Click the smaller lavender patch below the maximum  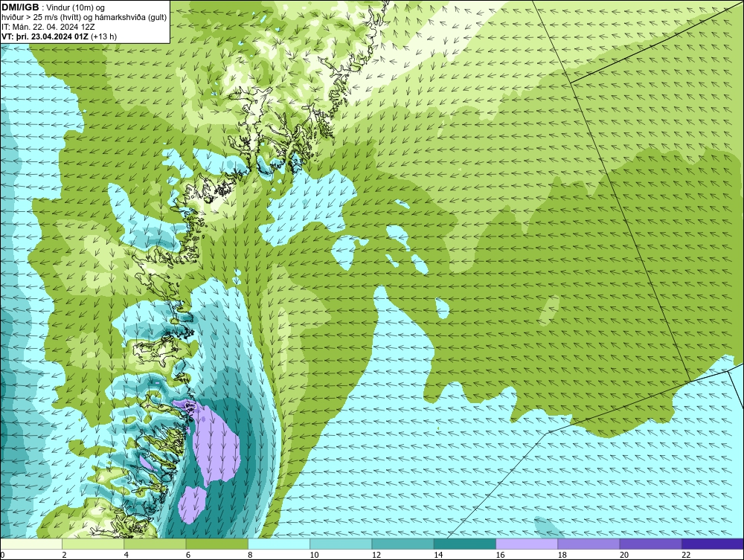pyautogui.click(x=192, y=504)
